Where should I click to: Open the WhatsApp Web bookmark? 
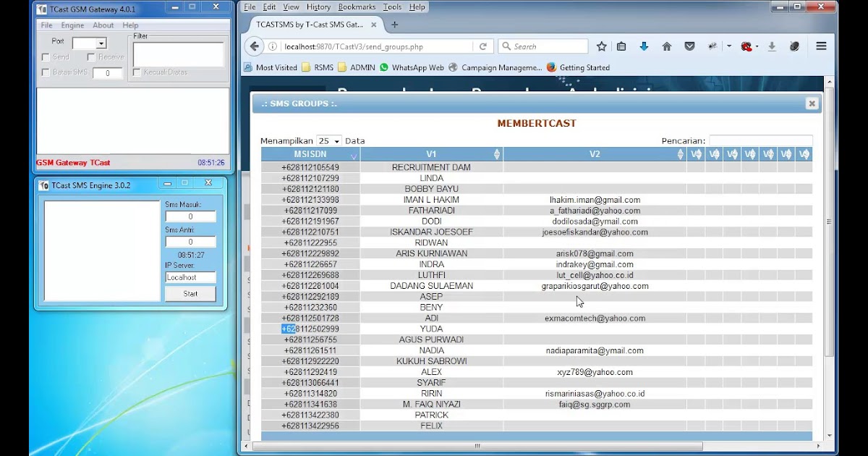coord(412,67)
